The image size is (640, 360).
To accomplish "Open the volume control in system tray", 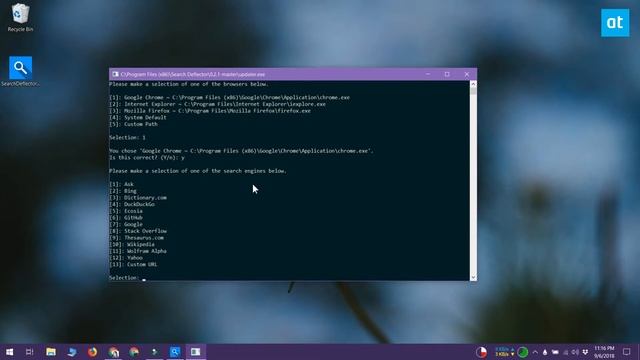I will pyautogui.click(x=575, y=352).
